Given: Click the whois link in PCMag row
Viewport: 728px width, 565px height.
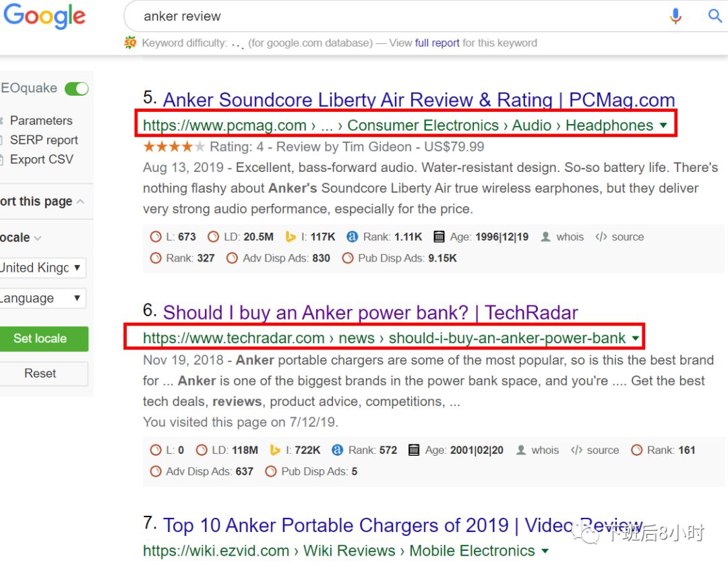Looking at the screenshot, I should [570, 237].
